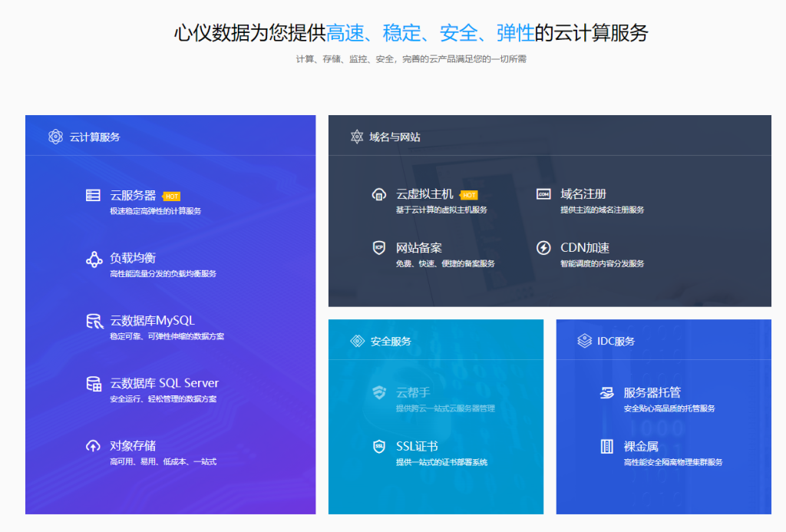Select the 网站备案 service link
The height and width of the screenshot is (532, 786).
(x=419, y=248)
